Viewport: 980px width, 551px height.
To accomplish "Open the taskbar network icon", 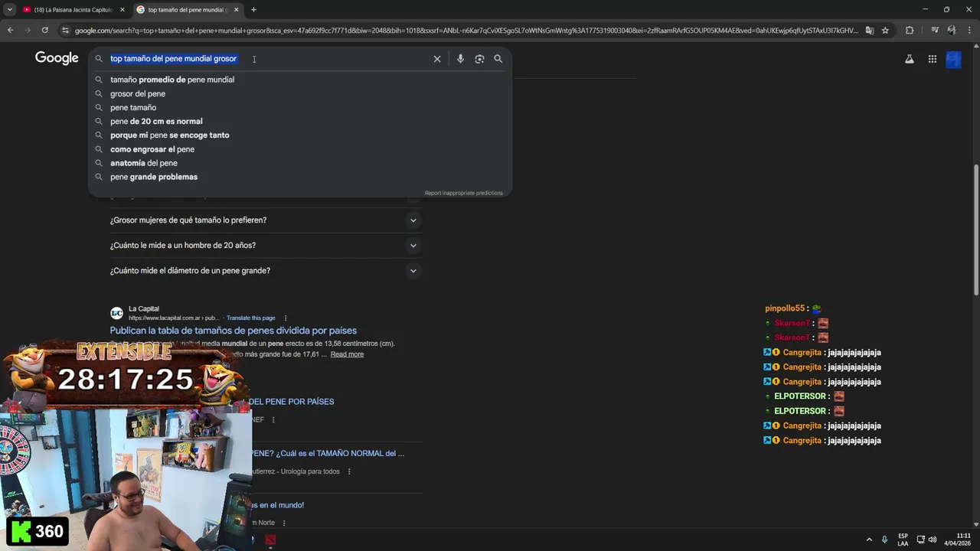I will point(921,540).
